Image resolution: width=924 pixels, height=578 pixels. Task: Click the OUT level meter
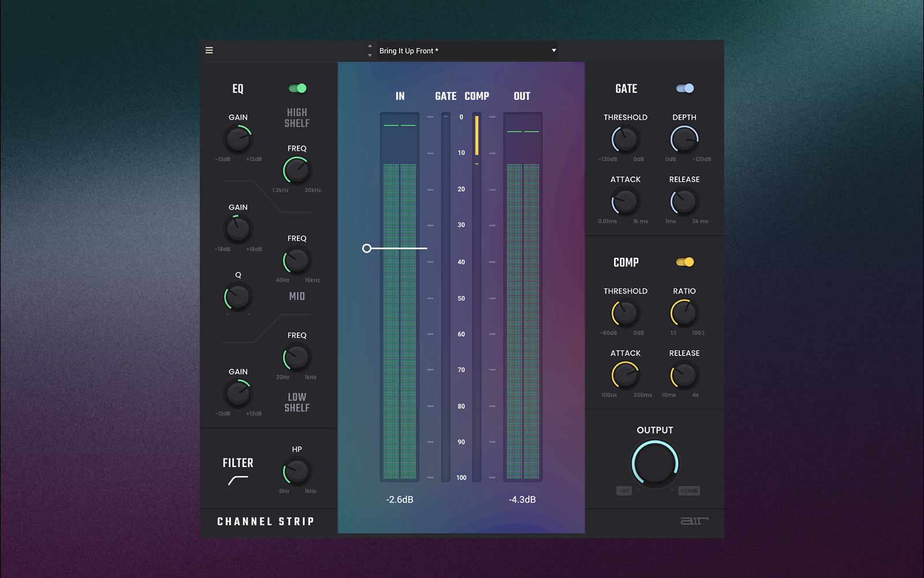pyautogui.click(x=523, y=297)
